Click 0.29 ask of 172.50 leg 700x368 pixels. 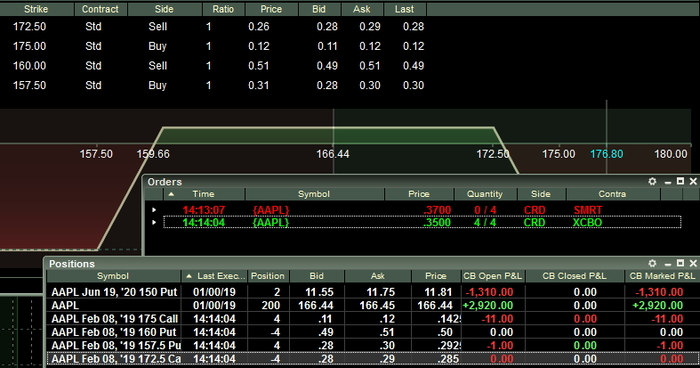(370, 27)
